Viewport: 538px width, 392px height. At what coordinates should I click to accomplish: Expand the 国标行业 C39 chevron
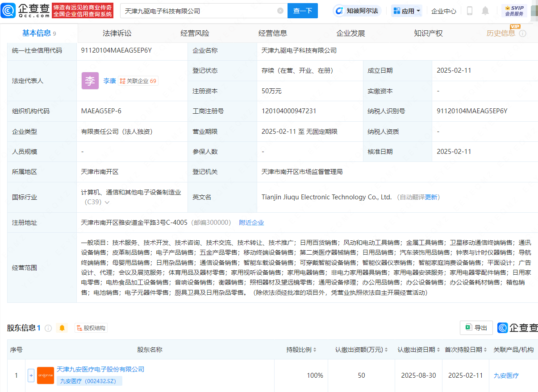tap(107, 202)
